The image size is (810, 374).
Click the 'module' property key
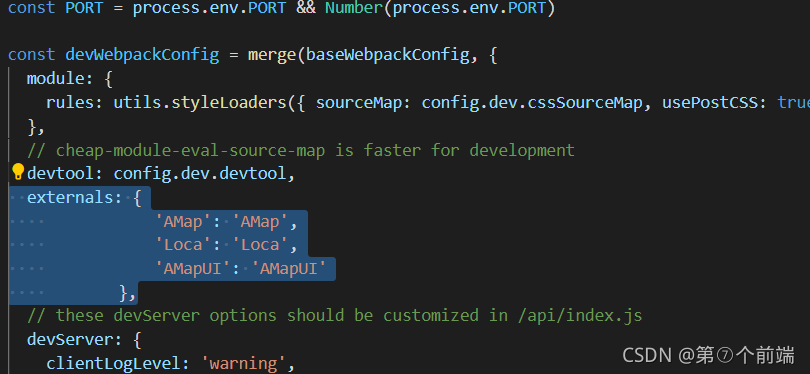click(55, 79)
